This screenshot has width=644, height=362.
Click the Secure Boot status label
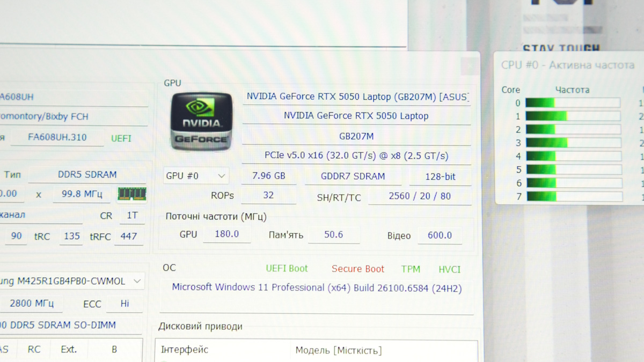pos(358,269)
